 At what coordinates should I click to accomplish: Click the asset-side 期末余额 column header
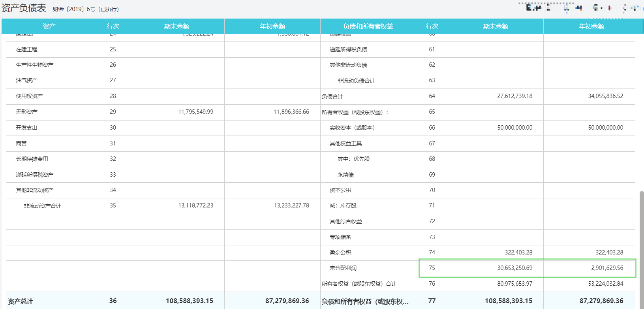click(176, 26)
